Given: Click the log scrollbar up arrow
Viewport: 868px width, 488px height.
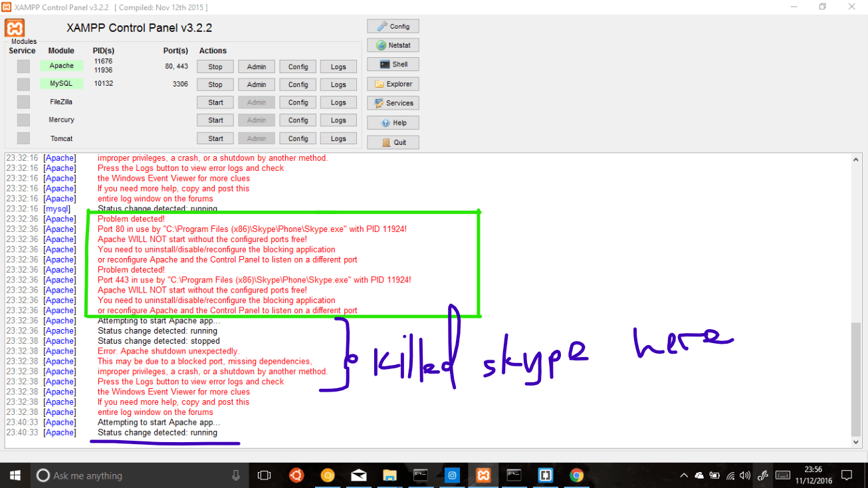Looking at the screenshot, I should [856, 159].
